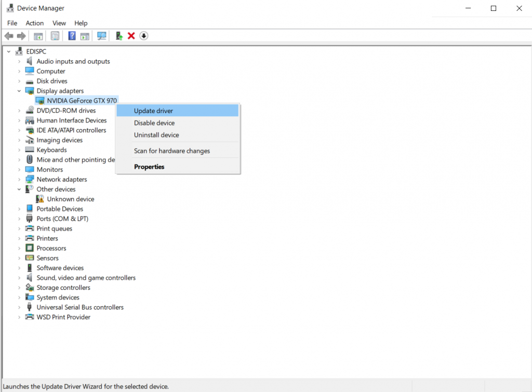The height and width of the screenshot is (392, 532).
Task: Collapse the EDISPC root node
Action: tap(9, 51)
